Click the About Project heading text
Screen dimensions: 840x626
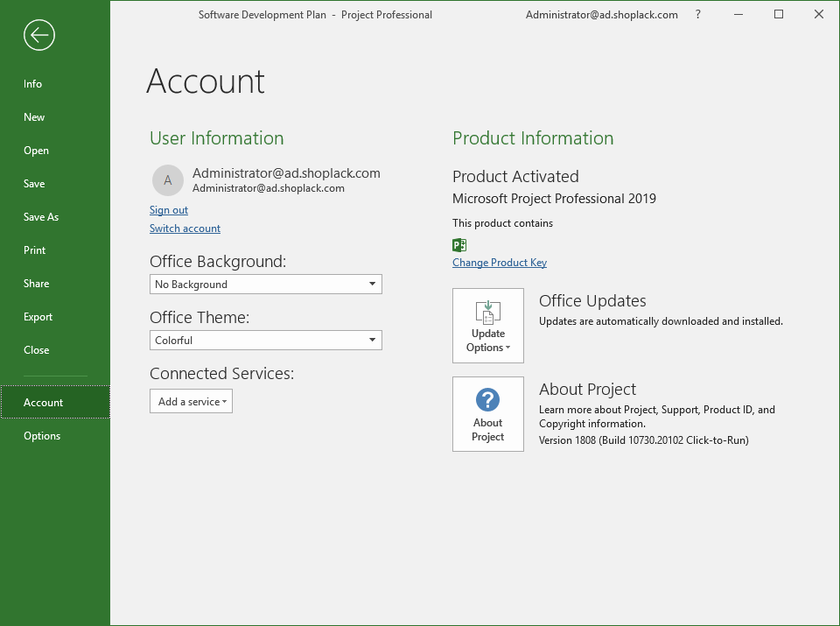click(587, 389)
